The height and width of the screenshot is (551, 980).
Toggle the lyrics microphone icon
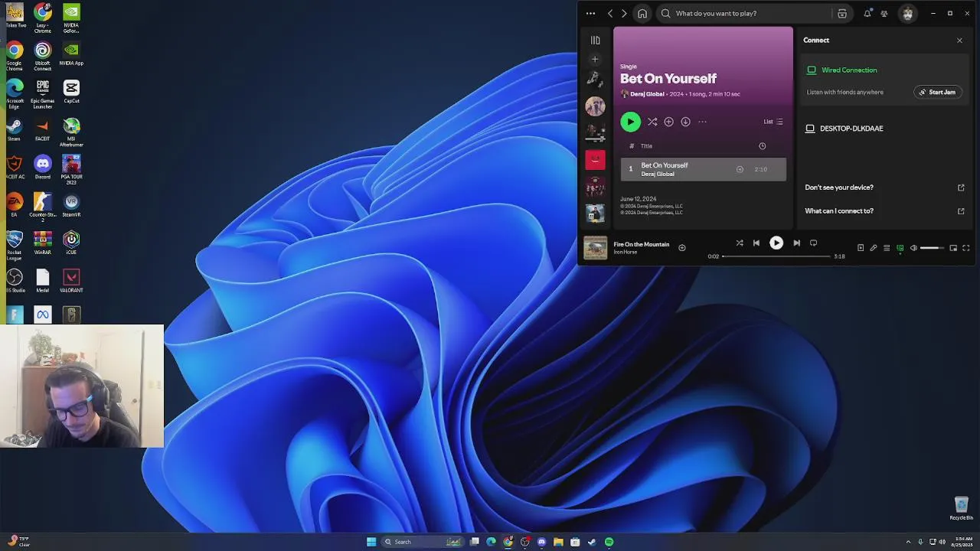point(874,248)
